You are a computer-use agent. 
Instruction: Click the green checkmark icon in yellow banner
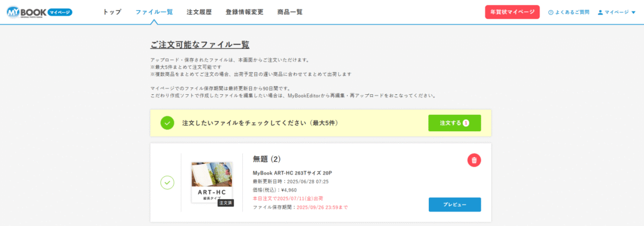pos(167,123)
